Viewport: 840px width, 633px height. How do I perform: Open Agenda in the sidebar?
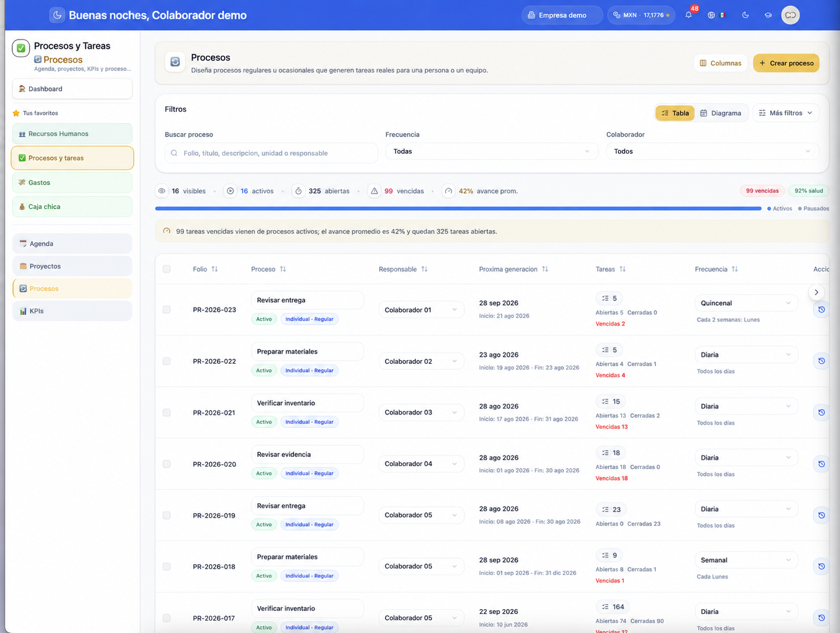(x=72, y=244)
